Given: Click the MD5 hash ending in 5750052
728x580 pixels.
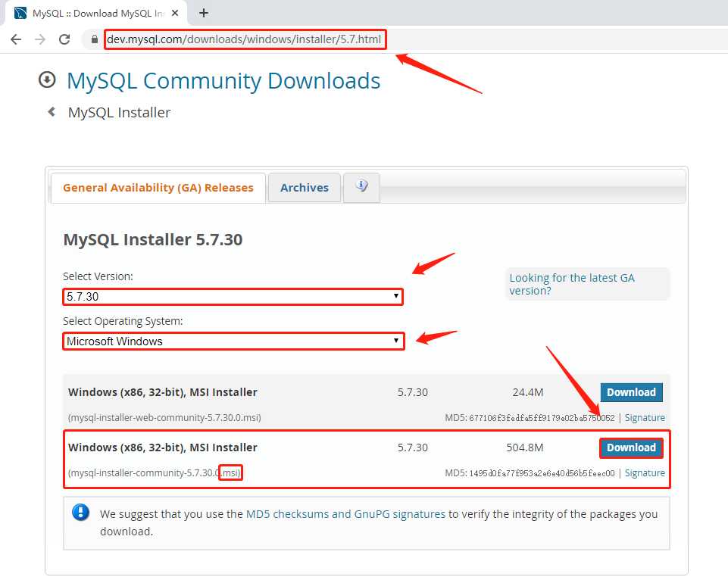Looking at the screenshot, I should (x=542, y=418).
